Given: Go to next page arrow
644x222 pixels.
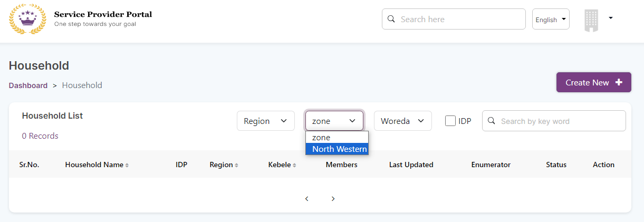Looking at the screenshot, I should [x=333, y=199].
